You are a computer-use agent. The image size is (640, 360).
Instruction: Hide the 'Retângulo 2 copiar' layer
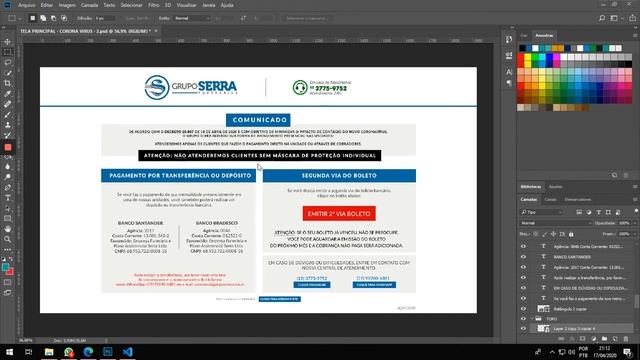tap(523, 309)
